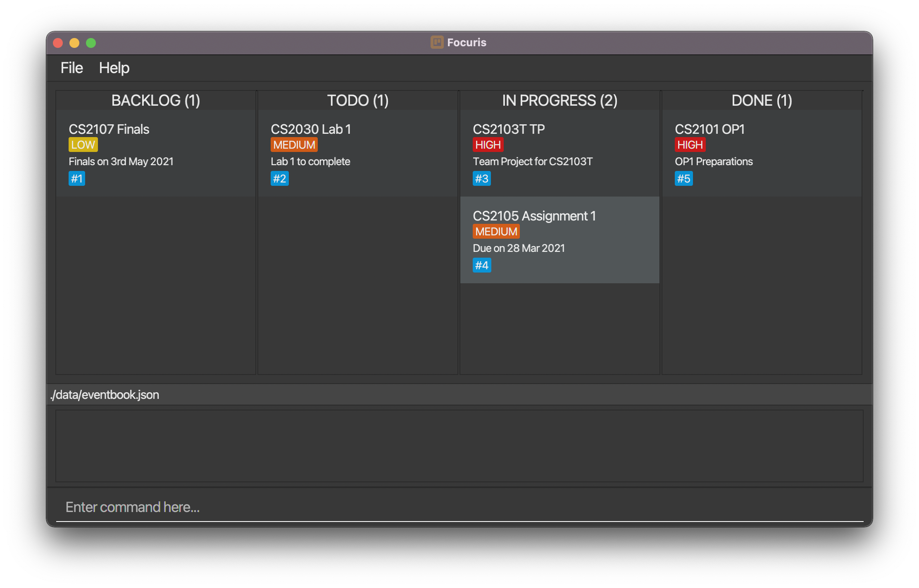Select the CS2103T TP card title

[509, 129]
